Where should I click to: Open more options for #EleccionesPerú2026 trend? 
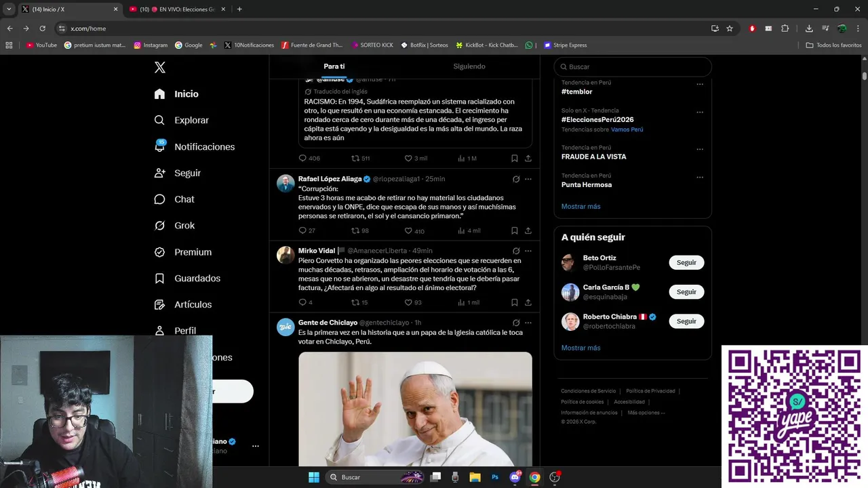(700, 112)
